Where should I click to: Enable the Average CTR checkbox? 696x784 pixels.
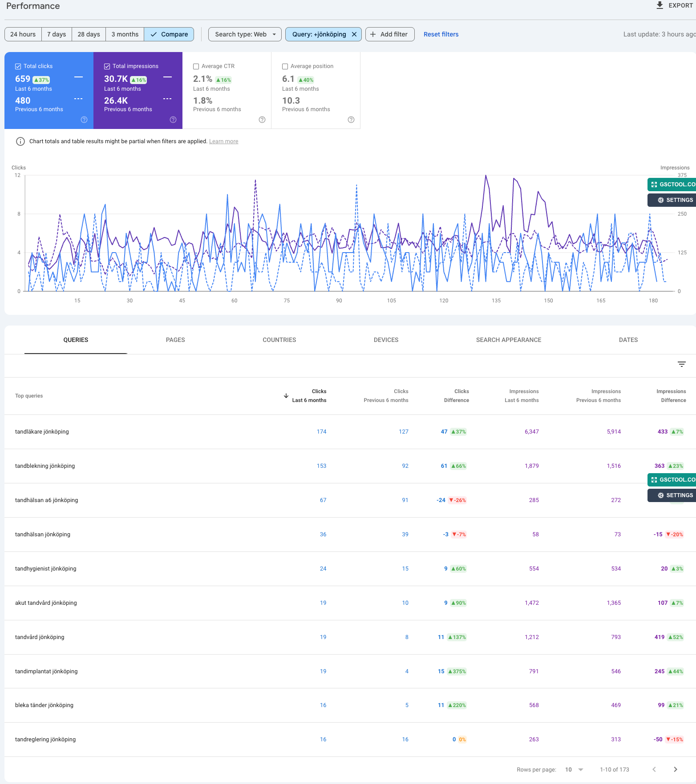[x=196, y=66]
